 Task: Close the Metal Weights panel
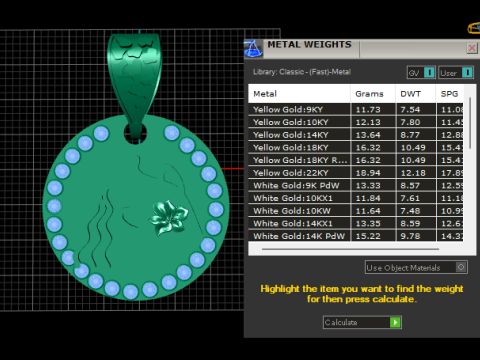(x=472, y=48)
